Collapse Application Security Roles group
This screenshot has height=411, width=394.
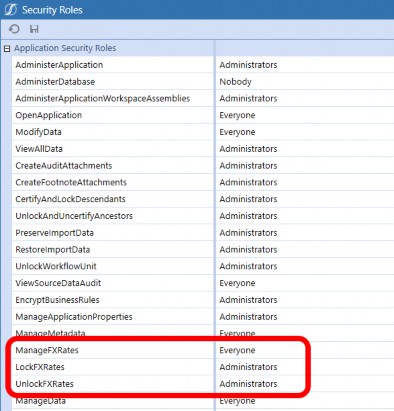pos(7,49)
